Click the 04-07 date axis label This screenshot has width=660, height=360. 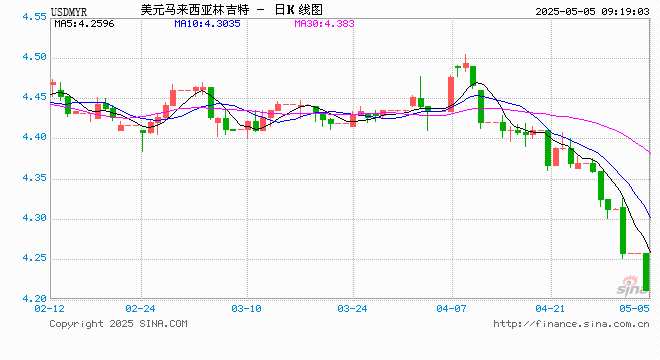tap(451, 309)
